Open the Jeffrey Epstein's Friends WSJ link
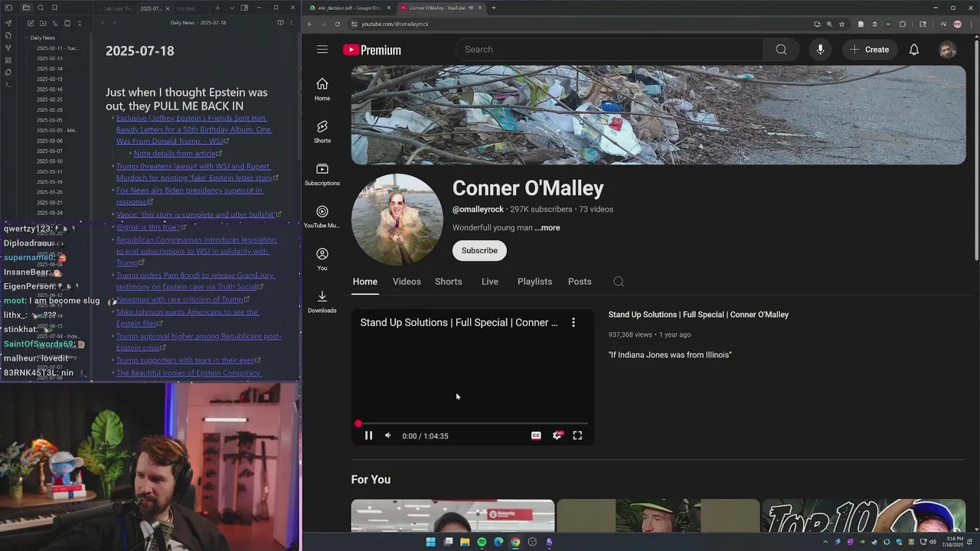The width and height of the screenshot is (980, 551). click(194, 130)
